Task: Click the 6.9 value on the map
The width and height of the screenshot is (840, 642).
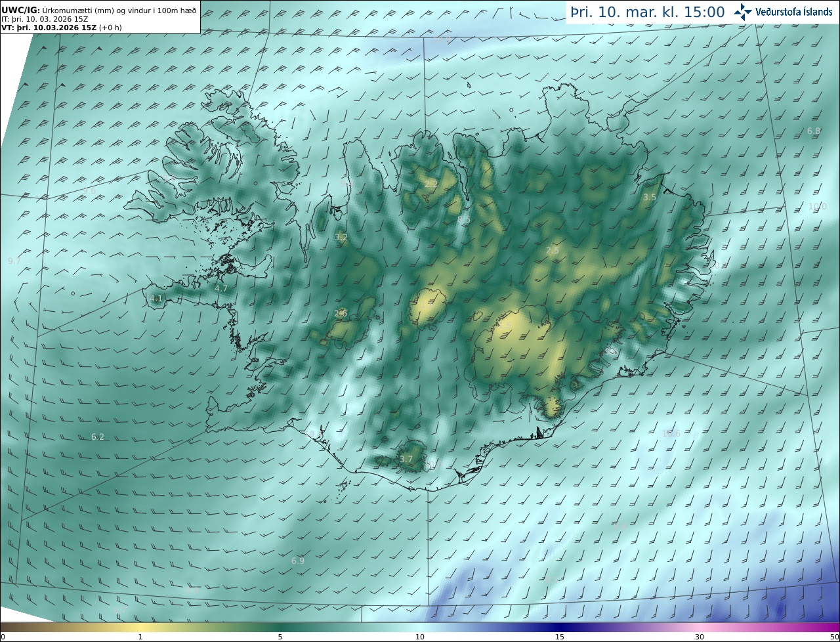Action: 298,561
